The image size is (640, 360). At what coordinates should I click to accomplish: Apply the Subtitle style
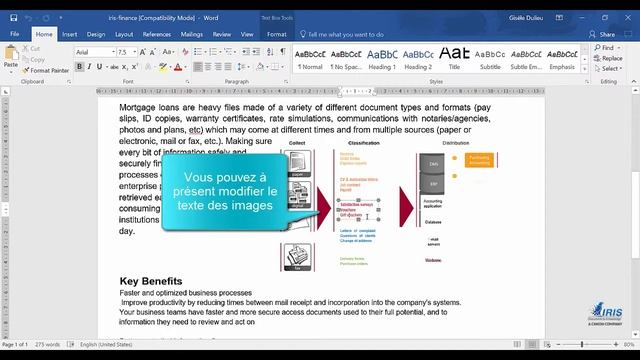coord(490,59)
